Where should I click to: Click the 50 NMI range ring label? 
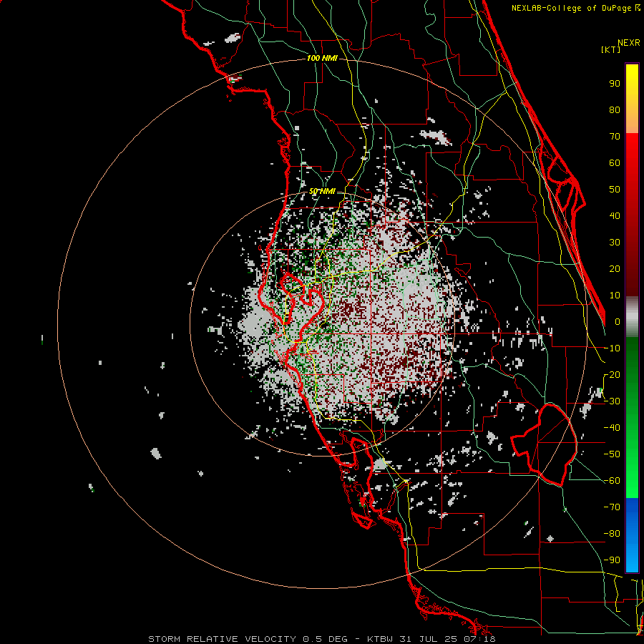click(x=322, y=191)
